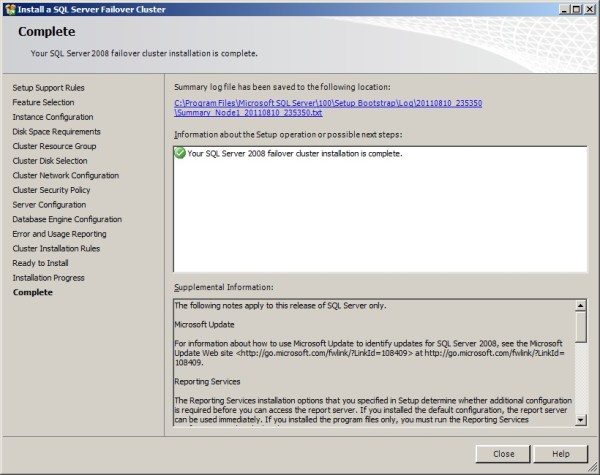Maximize the installer window
The height and width of the screenshot is (475, 600).
coord(572,9)
